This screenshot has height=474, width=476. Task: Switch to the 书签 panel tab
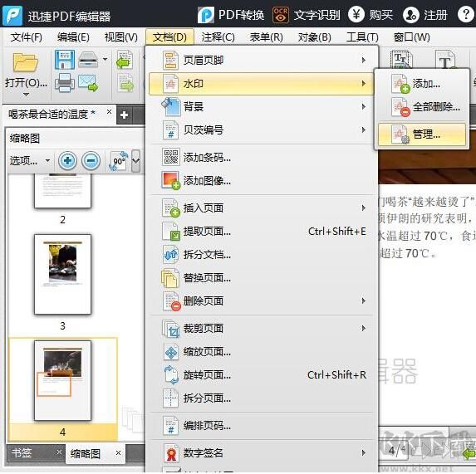click(22, 453)
